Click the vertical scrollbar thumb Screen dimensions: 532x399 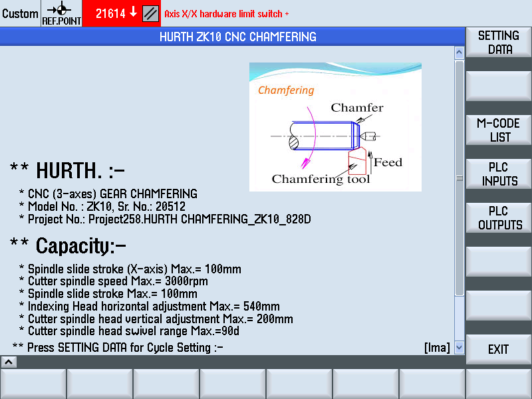pyautogui.click(x=460, y=178)
